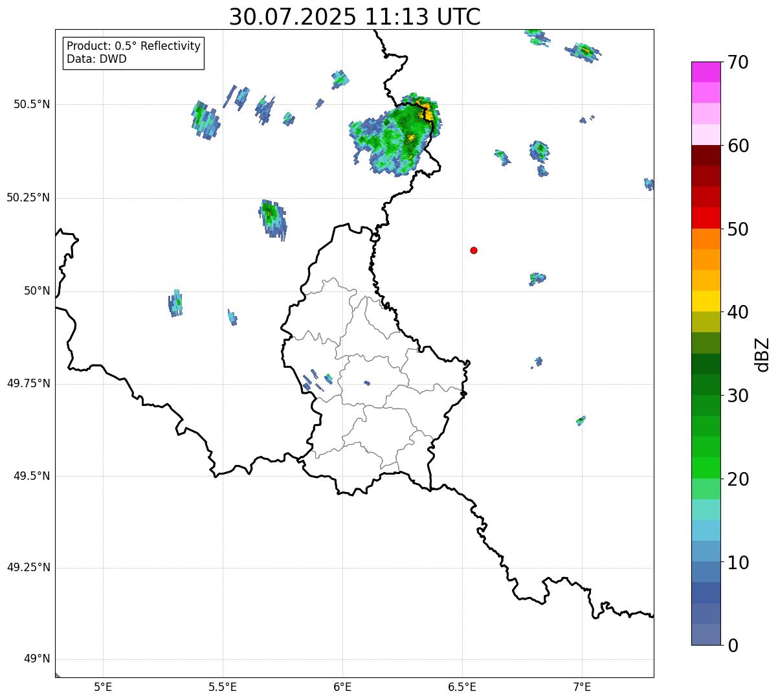Click the colorbar value 20
The image size is (778, 700).
[738, 479]
